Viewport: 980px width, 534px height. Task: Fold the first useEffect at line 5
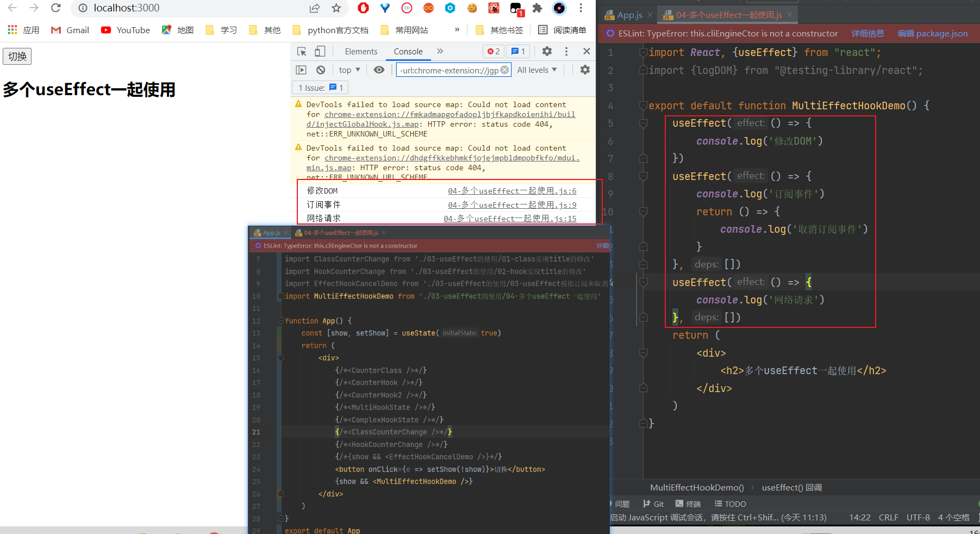644,123
